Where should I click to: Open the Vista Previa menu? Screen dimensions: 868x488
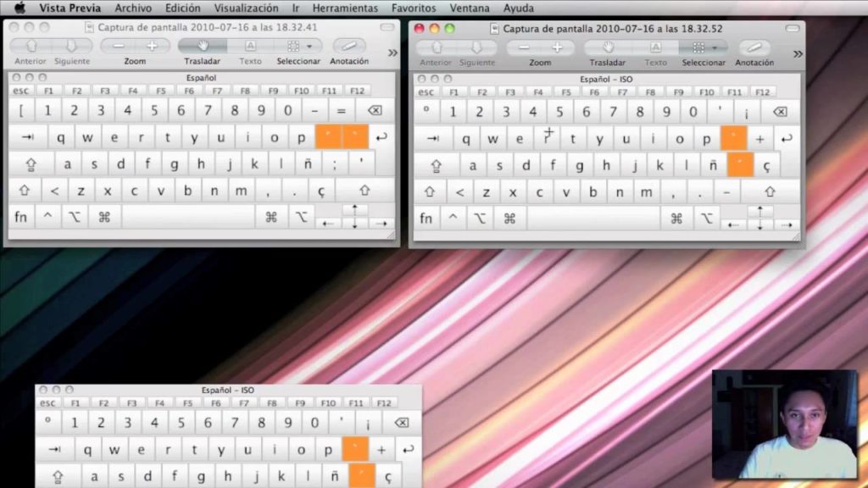tap(70, 8)
